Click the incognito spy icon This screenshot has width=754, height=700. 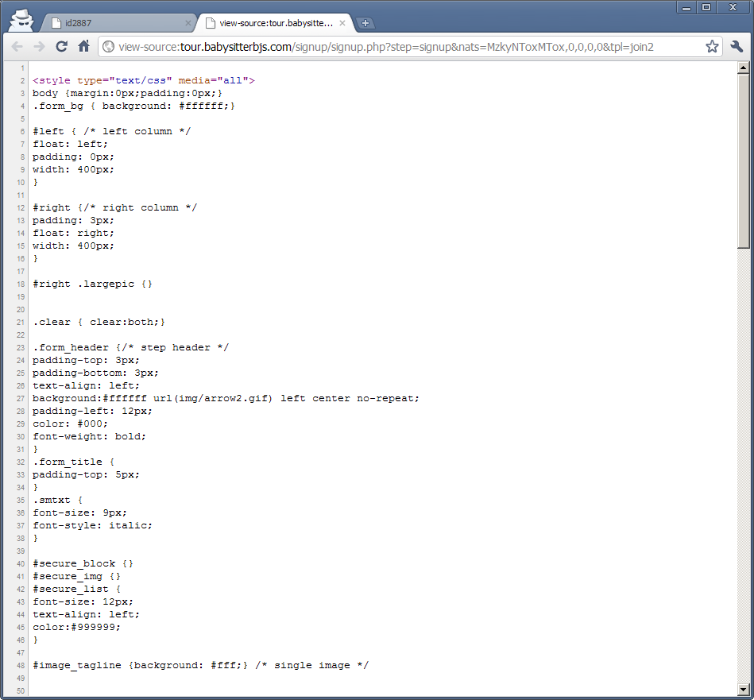[21, 21]
